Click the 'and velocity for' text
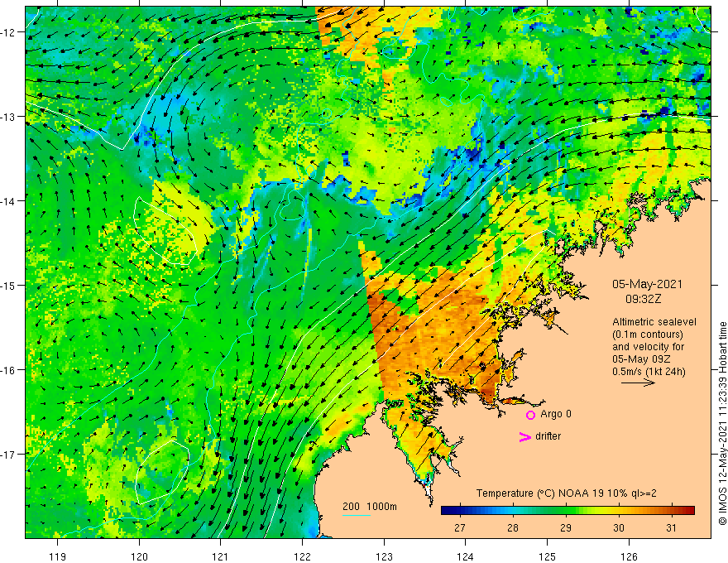The height and width of the screenshot is (563, 728). pyautogui.click(x=648, y=347)
